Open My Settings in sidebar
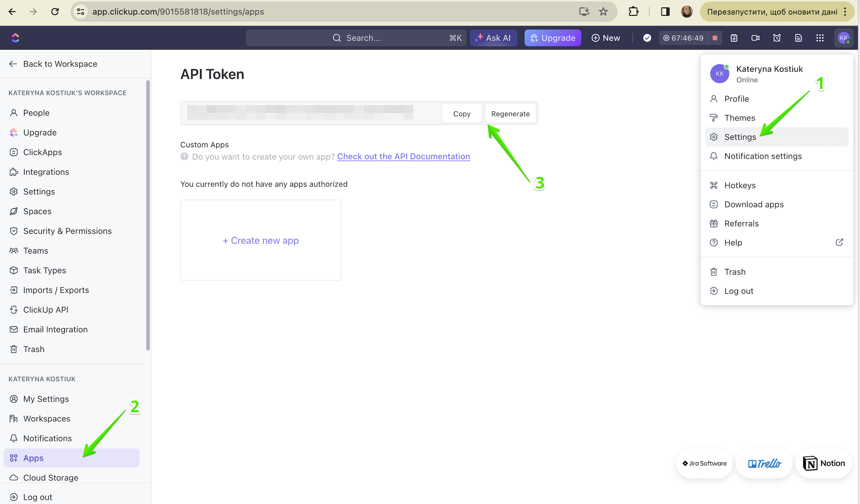The width and height of the screenshot is (860, 504). pos(72,399)
